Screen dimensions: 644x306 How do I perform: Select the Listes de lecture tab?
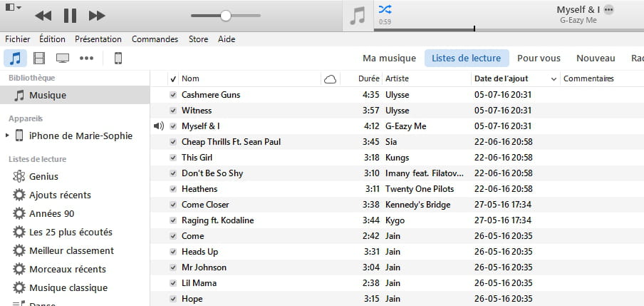pos(467,58)
